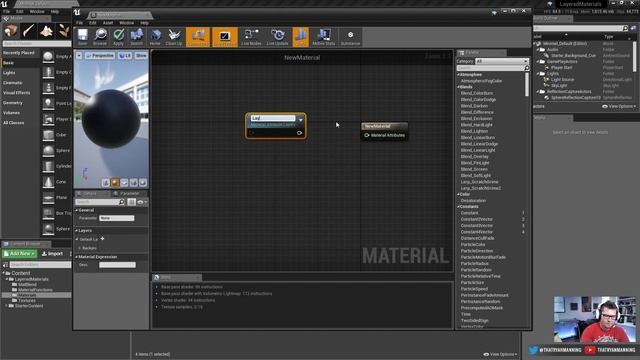Open the Perspective view dropdown in preview viewport
This screenshot has width=640, height=360.
[x=100, y=56]
